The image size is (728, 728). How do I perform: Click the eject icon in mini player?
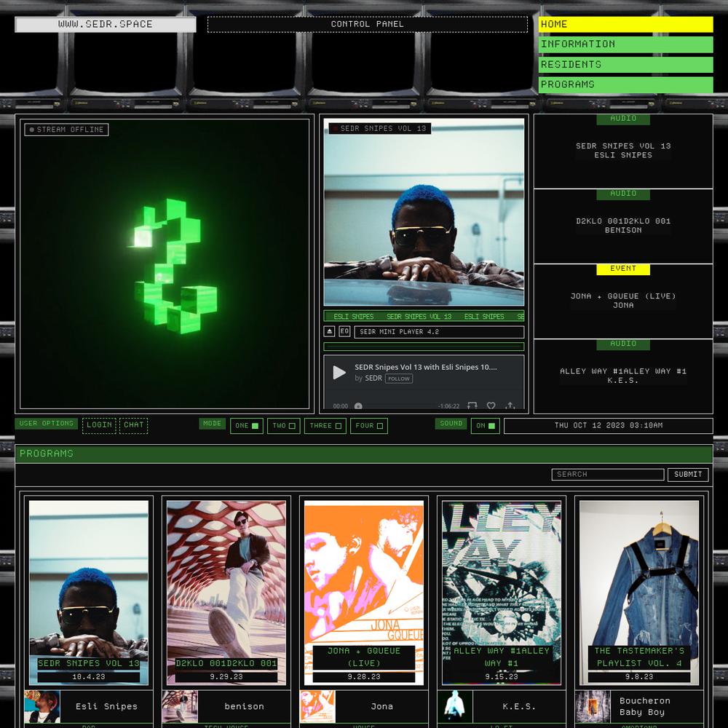[x=329, y=331]
